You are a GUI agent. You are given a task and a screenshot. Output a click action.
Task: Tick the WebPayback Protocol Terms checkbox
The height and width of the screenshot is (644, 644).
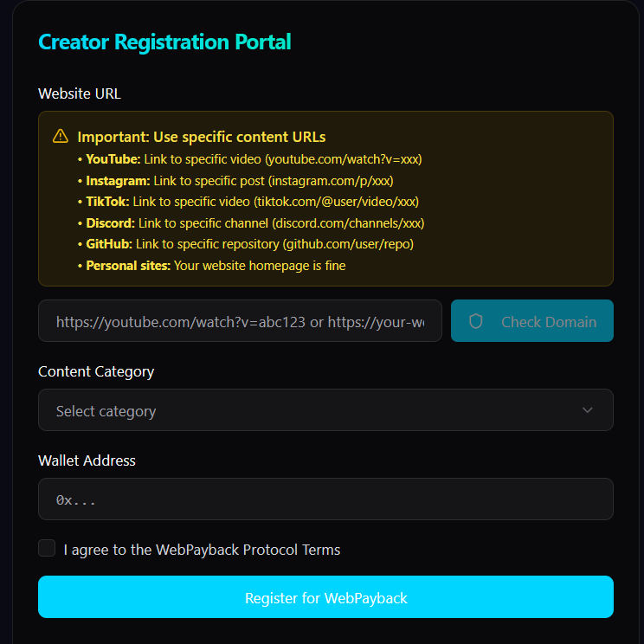click(47, 548)
